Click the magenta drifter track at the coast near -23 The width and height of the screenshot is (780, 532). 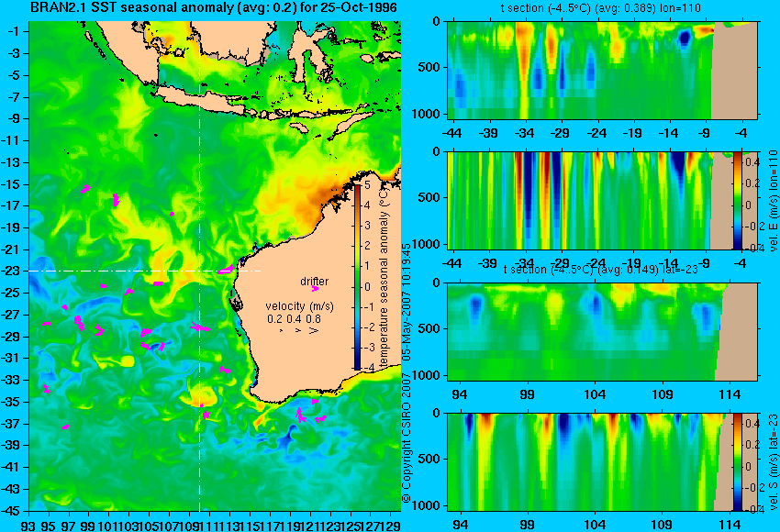click(226, 270)
